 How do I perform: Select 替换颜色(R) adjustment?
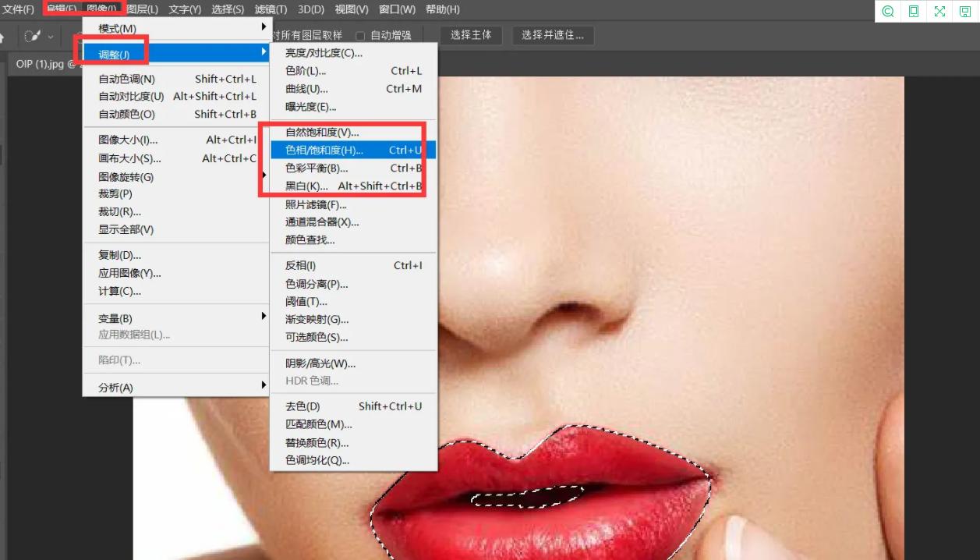tap(318, 442)
